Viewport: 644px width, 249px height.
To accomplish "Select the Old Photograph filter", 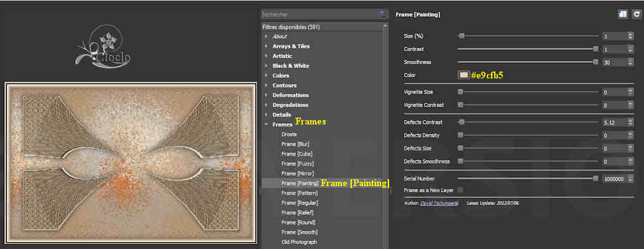I will [299, 242].
